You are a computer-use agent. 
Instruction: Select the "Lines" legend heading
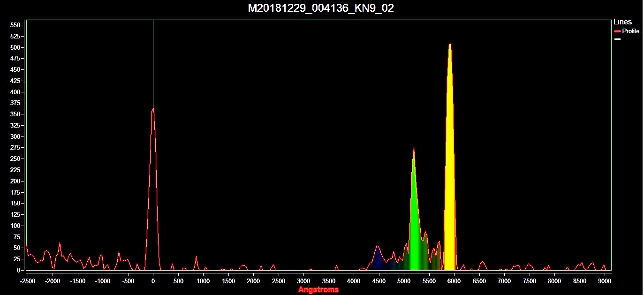pos(622,22)
